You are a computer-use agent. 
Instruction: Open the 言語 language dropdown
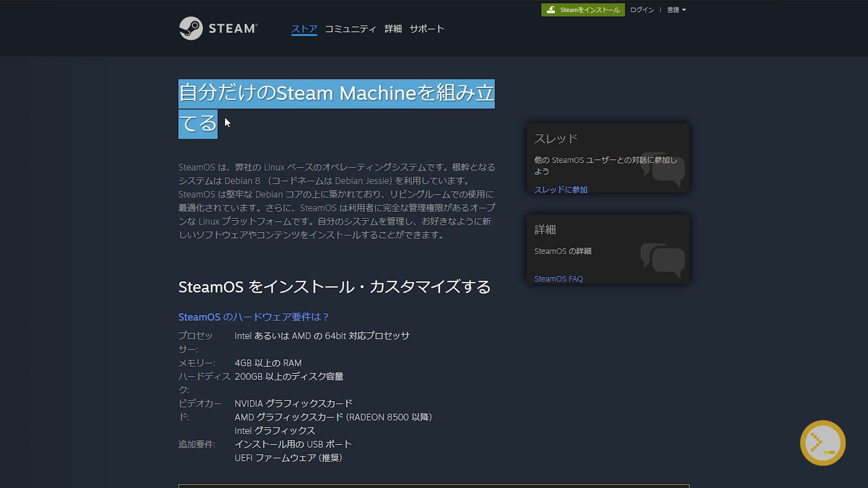(x=676, y=10)
